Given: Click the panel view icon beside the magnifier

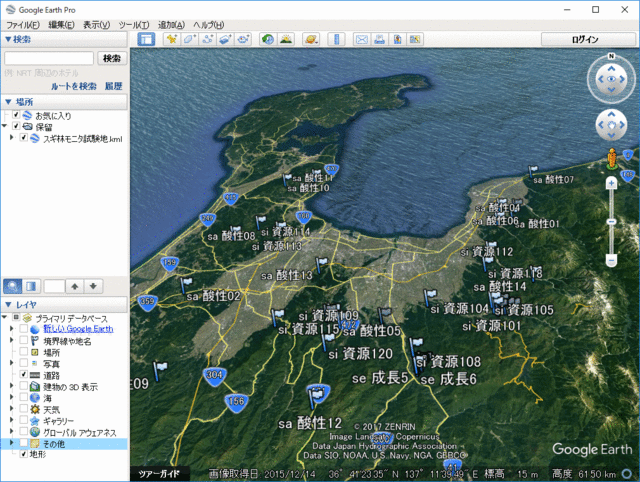Looking at the screenshot, I should pyautogui.click(x=31, y=286).
